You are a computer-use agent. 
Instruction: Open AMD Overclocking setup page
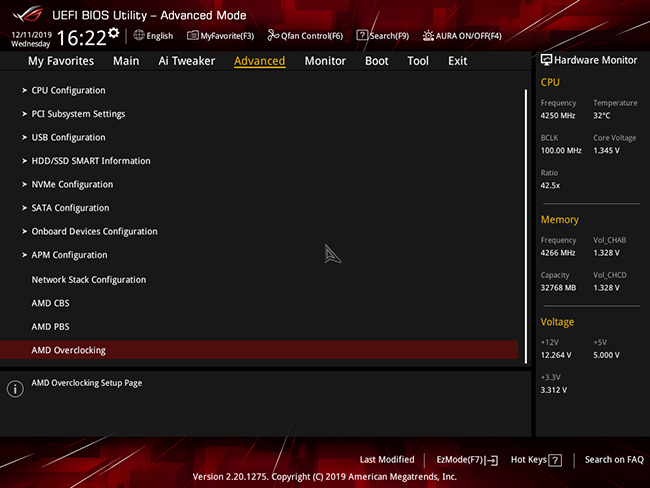point(259,350)
